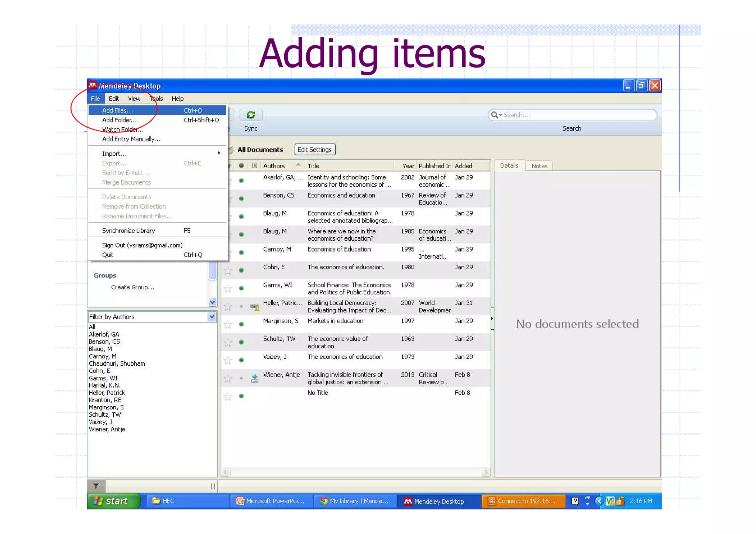Open HEC folder taskbar button

point(188,501)
